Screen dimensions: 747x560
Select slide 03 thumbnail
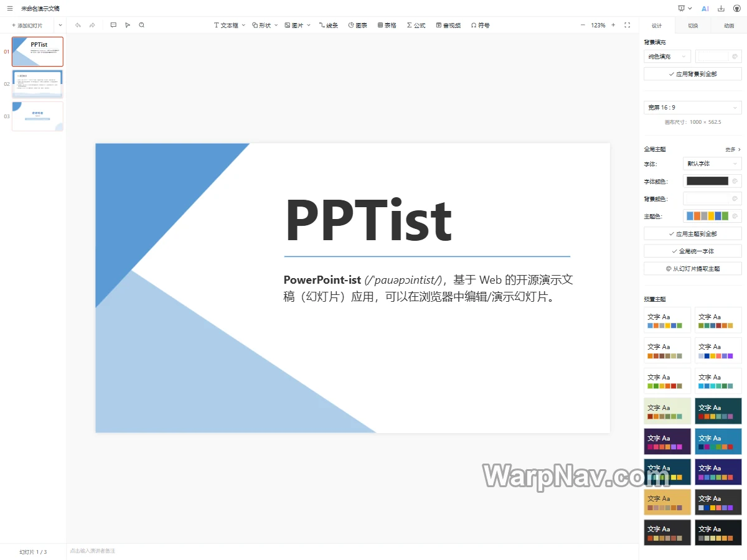(37, 116)
